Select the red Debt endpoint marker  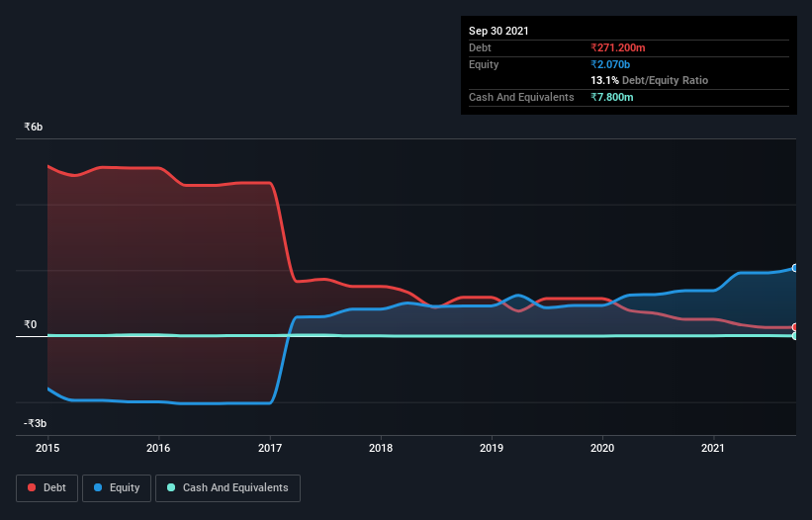click(795, 327)
